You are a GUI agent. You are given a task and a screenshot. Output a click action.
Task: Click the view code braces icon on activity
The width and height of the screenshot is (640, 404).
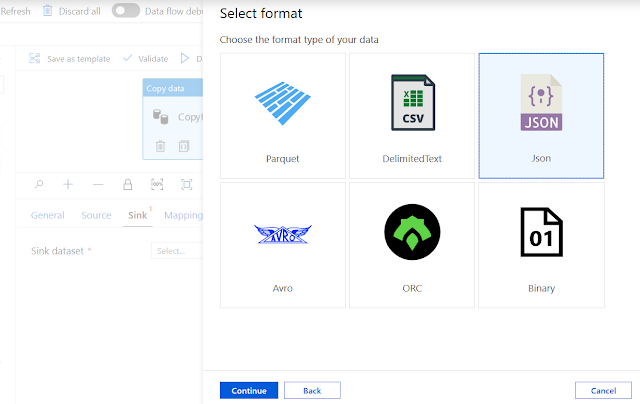tap(184, 146)
